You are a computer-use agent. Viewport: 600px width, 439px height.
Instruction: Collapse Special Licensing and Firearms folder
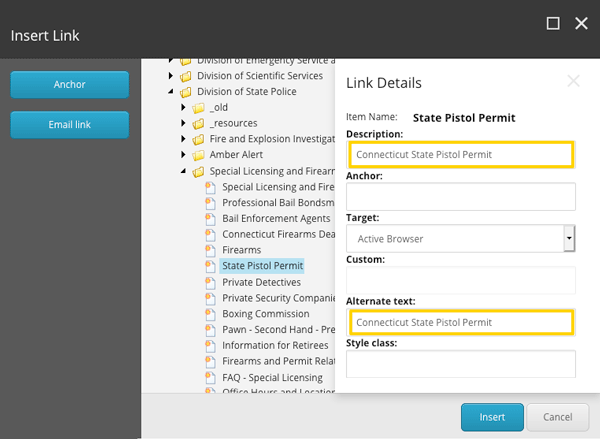(184, 172)
